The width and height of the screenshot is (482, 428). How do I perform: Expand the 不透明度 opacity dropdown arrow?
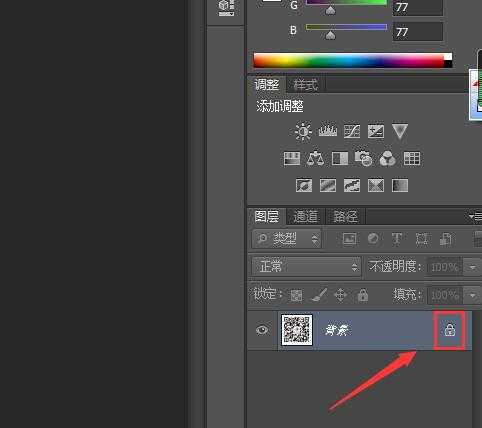pos(472,267)
